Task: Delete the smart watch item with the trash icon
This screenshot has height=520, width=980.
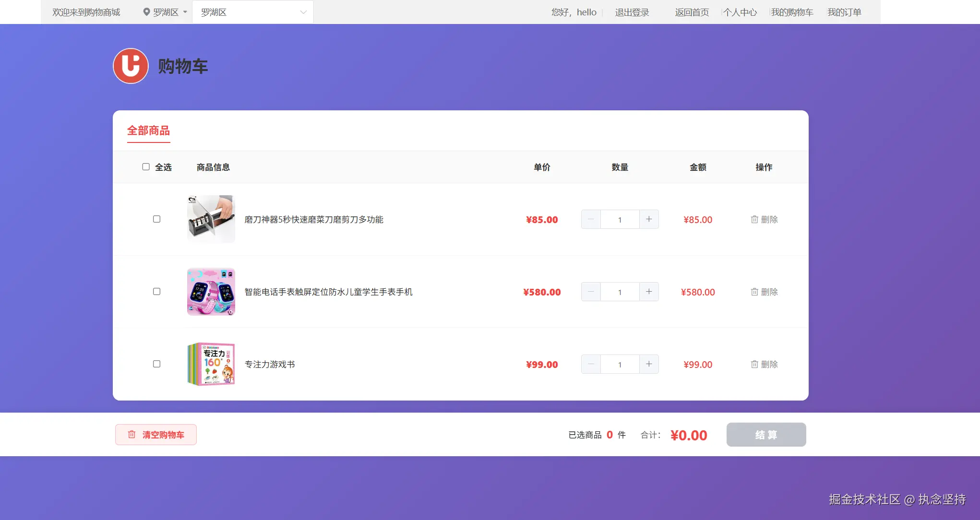Action: click(754, 292)
